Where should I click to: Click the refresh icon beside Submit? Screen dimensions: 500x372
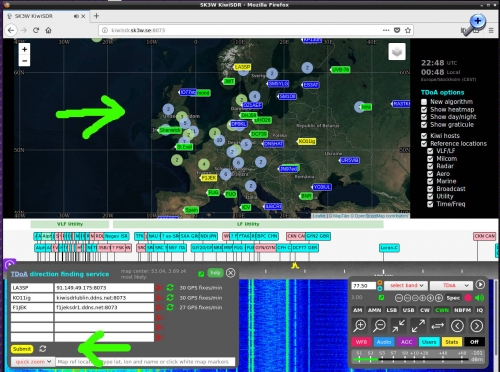43,349
